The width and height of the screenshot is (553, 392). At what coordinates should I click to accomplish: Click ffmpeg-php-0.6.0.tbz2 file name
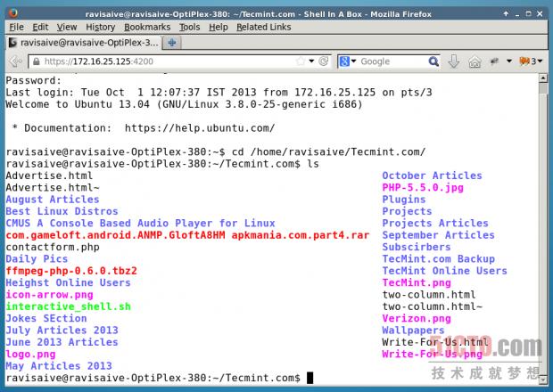[71, 271]
